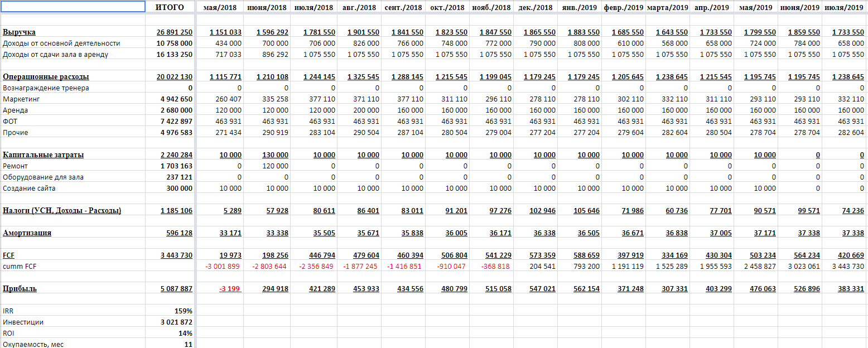Click the Аренда row label
The image size is (868, 348).
15,110
